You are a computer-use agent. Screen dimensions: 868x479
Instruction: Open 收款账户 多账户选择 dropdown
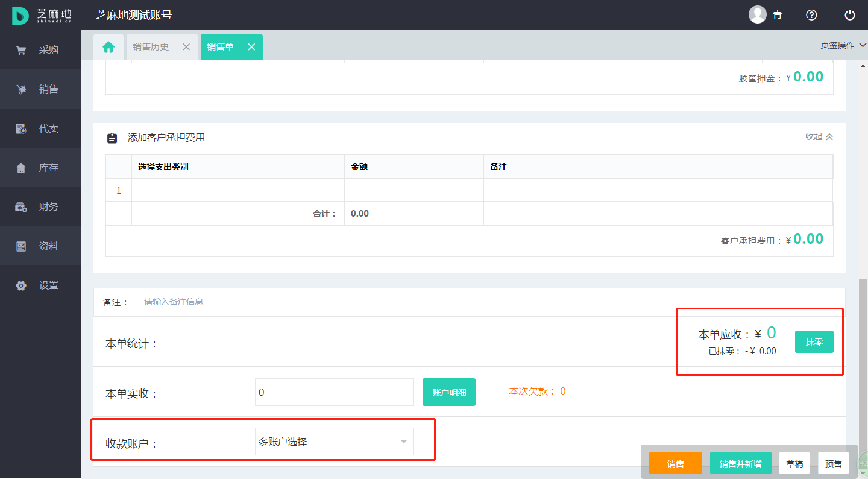(x=335, y=442)
